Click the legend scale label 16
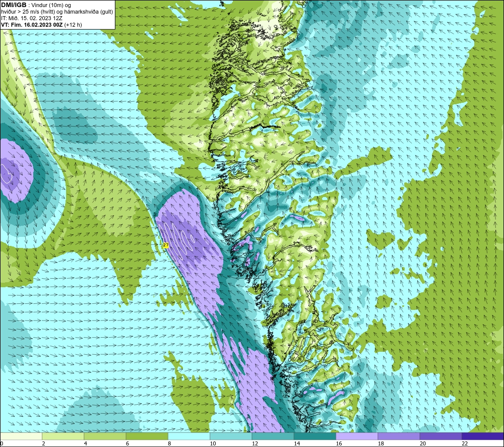 [339, 443]
